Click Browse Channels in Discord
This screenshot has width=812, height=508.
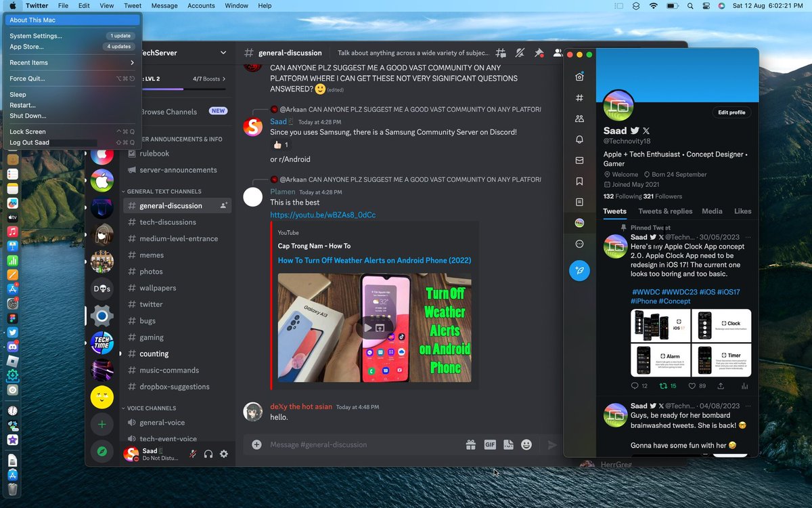click(168, 112)
